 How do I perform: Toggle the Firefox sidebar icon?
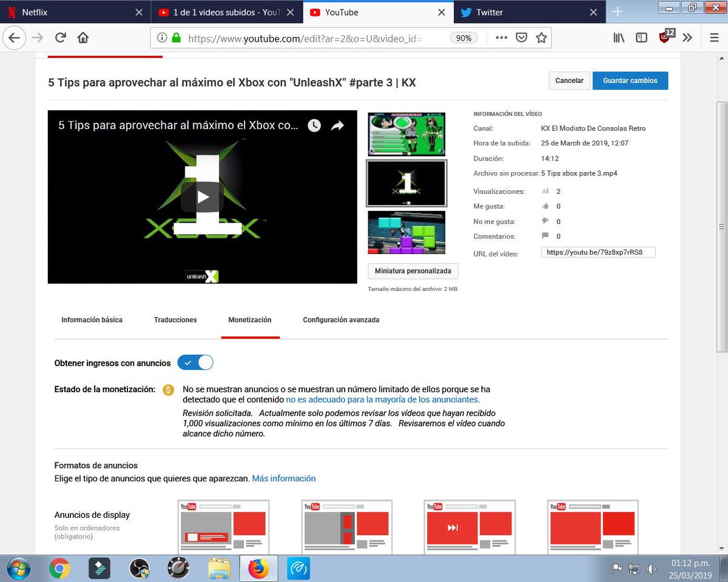click(x=641, y=38)
